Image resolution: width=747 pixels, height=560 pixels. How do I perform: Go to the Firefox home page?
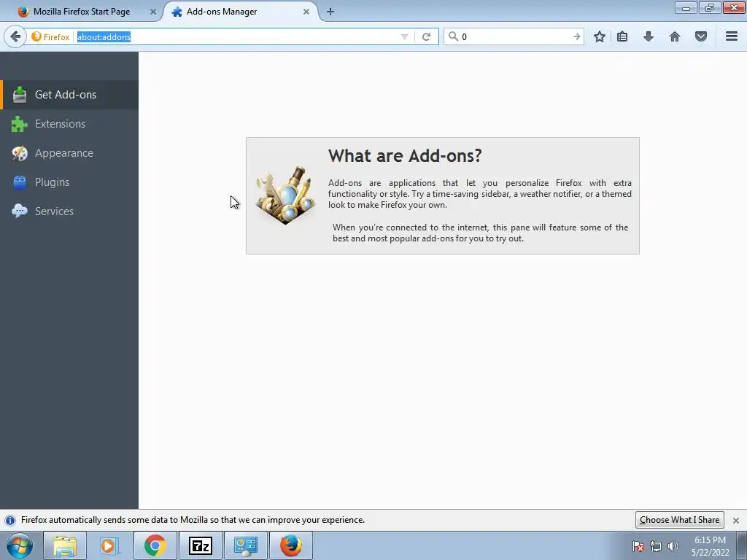point(675,36)
